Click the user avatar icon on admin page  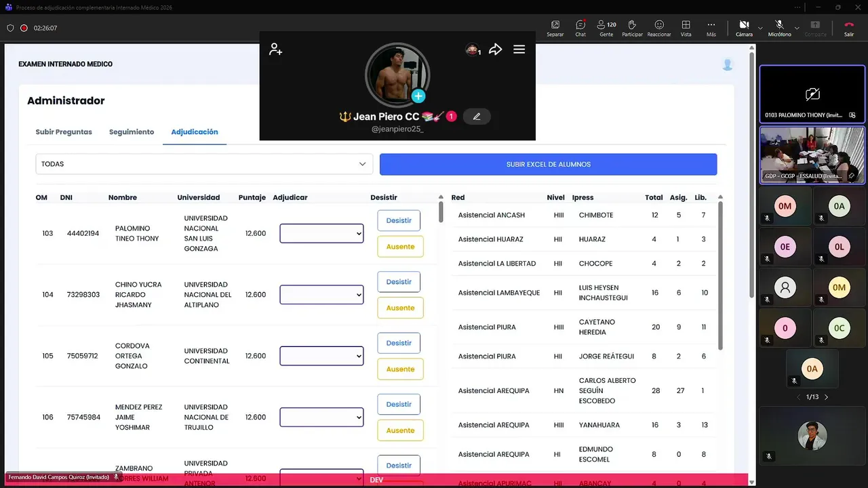click(728, 65)
